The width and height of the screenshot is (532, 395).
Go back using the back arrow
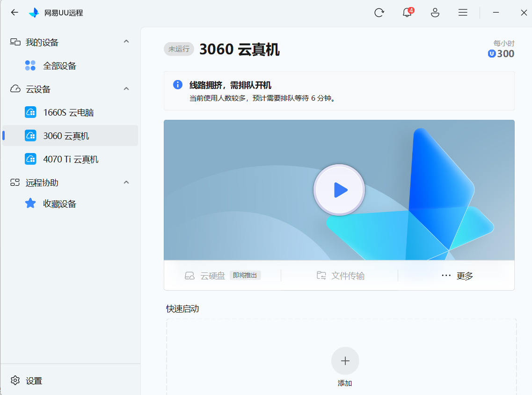pyautogui.click(x=14, y=13)
